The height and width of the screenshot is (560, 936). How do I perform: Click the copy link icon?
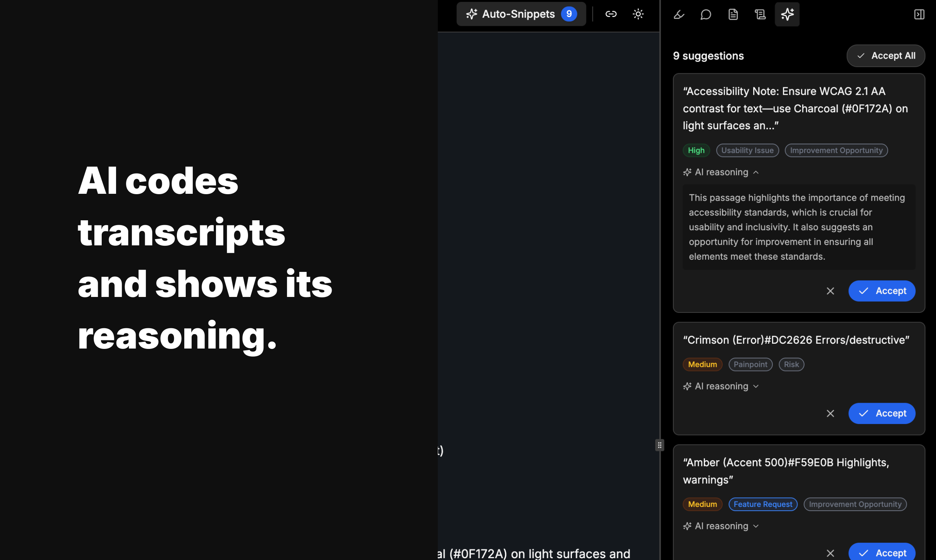611,14
